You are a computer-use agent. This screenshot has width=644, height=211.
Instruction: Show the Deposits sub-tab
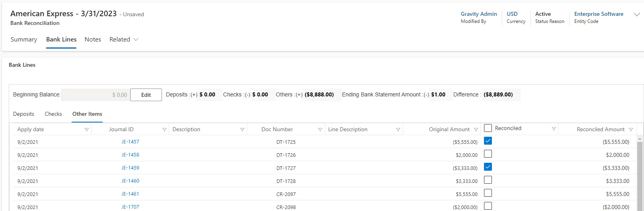[24, 114]
